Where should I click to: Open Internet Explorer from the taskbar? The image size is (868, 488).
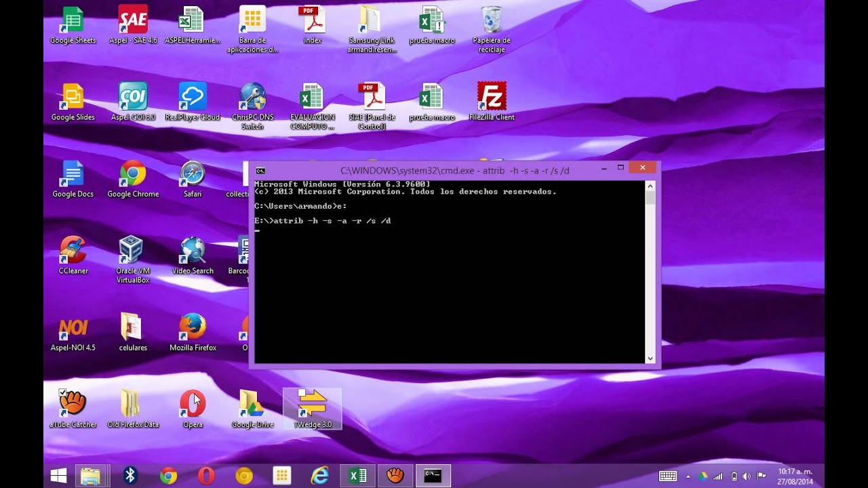tap(319, 476)
